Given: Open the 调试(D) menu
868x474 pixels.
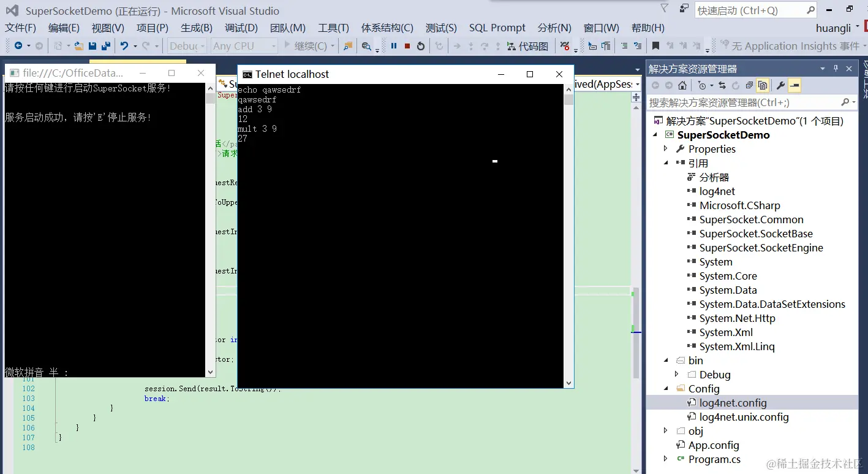Looking at the screenshot, I should pos(241,28).
